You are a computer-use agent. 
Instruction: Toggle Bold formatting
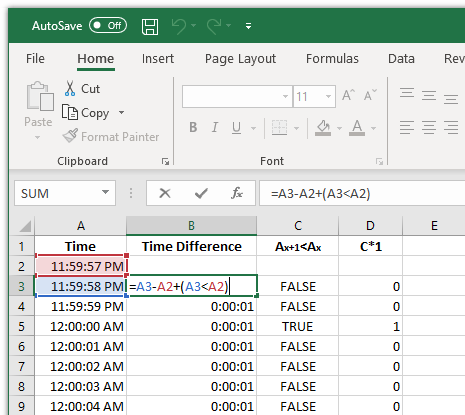click(x=193, y=127)
